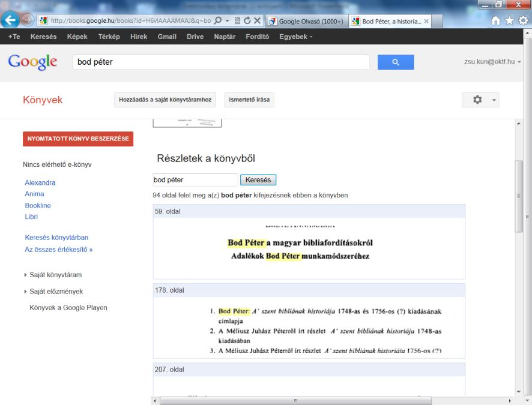Open the zsu.kun@ektf.hu account menu
This screenshot has width=532, height=405.
tap(492, 62)
